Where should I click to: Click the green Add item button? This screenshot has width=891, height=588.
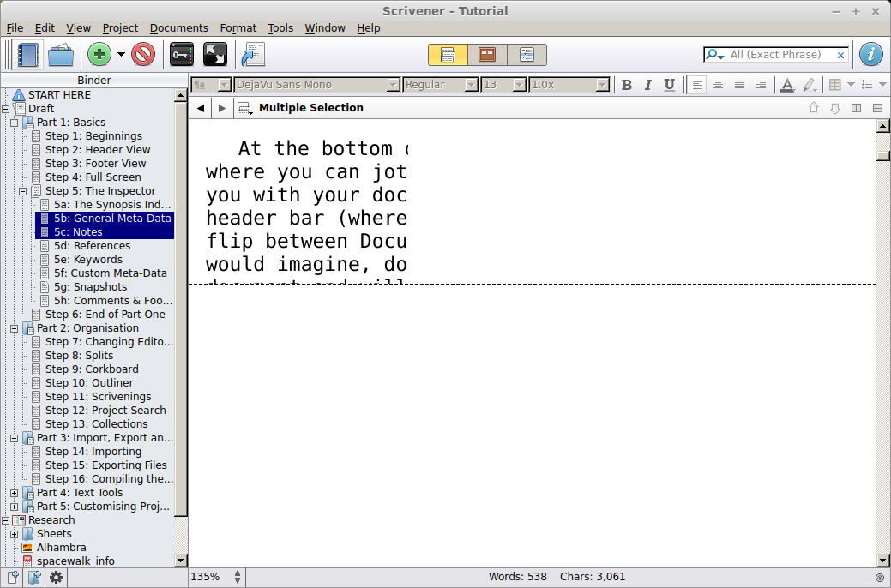[99, 55]
